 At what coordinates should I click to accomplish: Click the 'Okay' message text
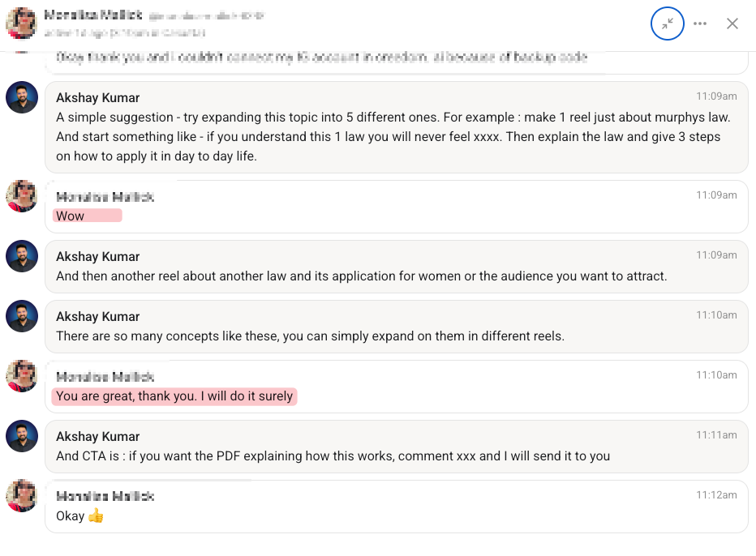[x=71, y=516]
